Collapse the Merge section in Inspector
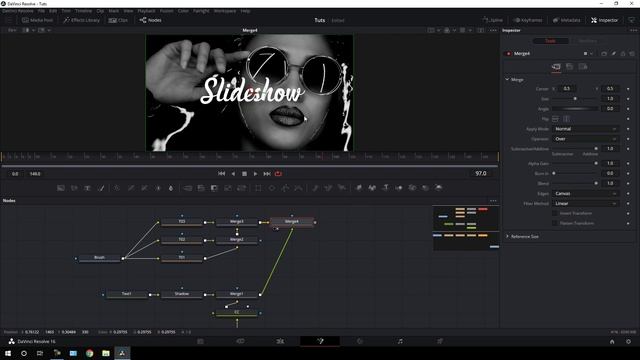Image resolution: width=640 pixels, height=360 pixels. tap(507, 80)
